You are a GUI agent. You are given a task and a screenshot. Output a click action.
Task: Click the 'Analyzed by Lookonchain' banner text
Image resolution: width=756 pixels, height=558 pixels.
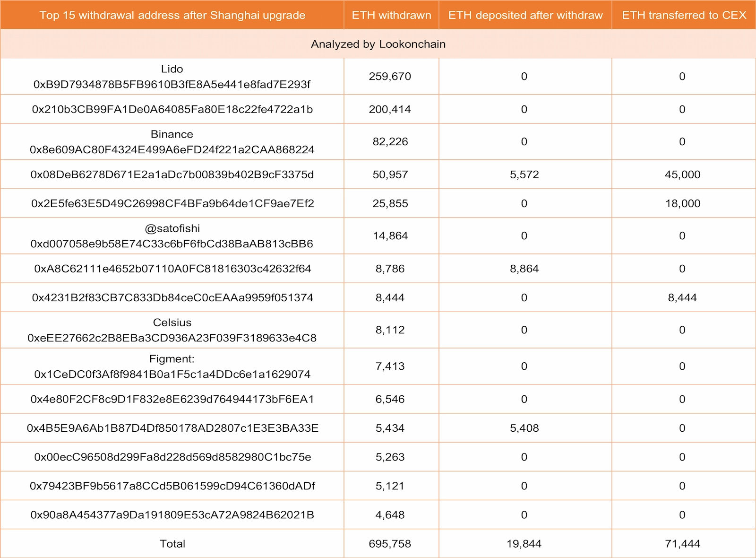coord(378,44)
